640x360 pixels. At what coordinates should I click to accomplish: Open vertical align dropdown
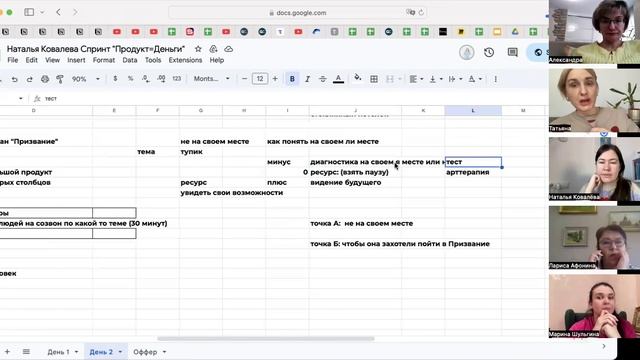click(436, 79)
